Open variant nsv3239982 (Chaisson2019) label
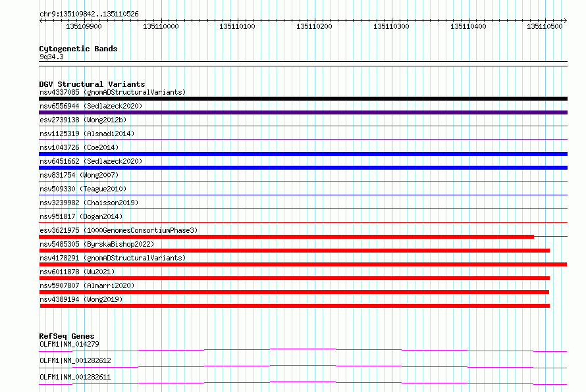586x392 pixels. point(89,203)
